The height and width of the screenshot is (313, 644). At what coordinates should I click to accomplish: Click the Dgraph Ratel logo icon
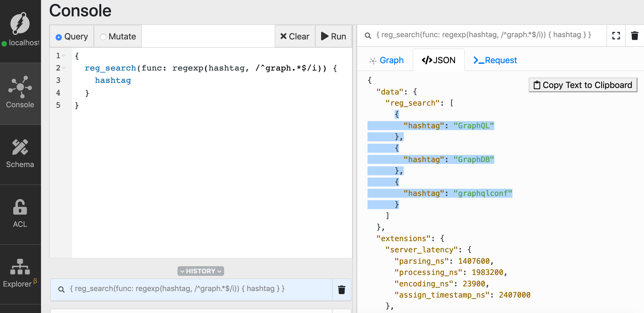tap(20, 23)
